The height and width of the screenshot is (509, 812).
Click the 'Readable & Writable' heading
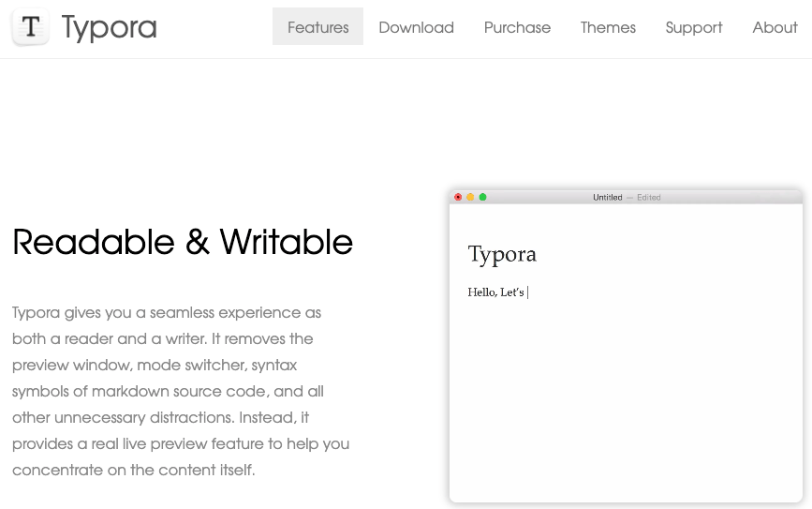pyautogui.click(x=183, y=242)
